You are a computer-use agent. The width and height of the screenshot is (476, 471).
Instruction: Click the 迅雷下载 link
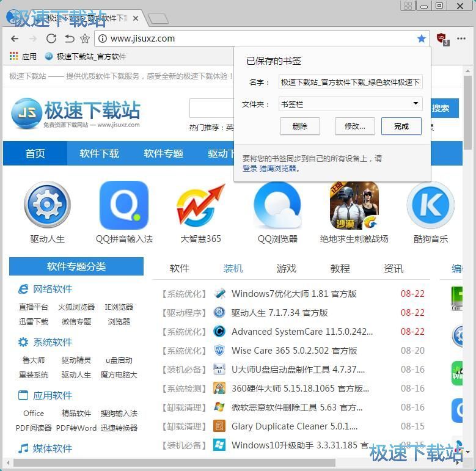click(x=34, y=321)
